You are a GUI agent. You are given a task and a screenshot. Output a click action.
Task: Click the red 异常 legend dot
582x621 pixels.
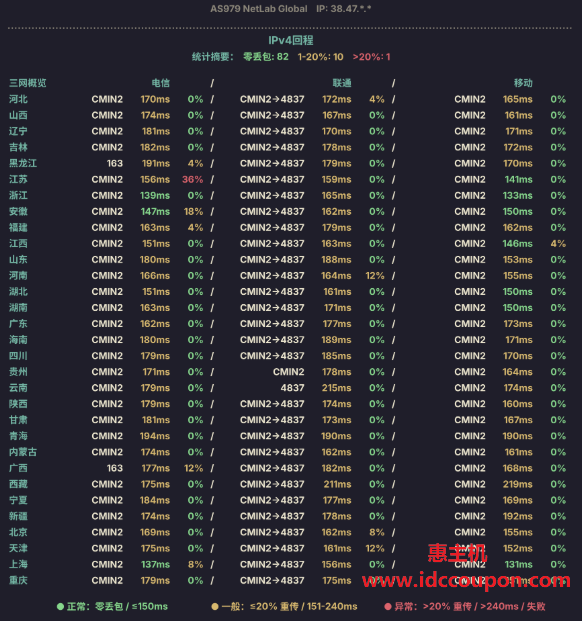(388, 606)
